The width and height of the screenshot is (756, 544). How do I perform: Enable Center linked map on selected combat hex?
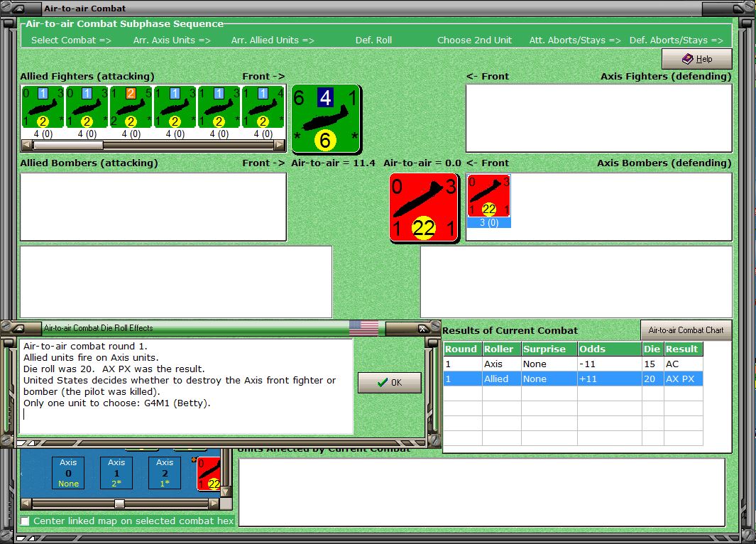pos(25,521)
